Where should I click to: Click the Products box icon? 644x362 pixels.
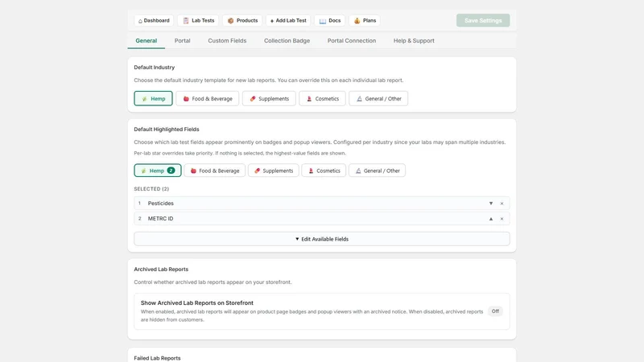tap(230, 21)
